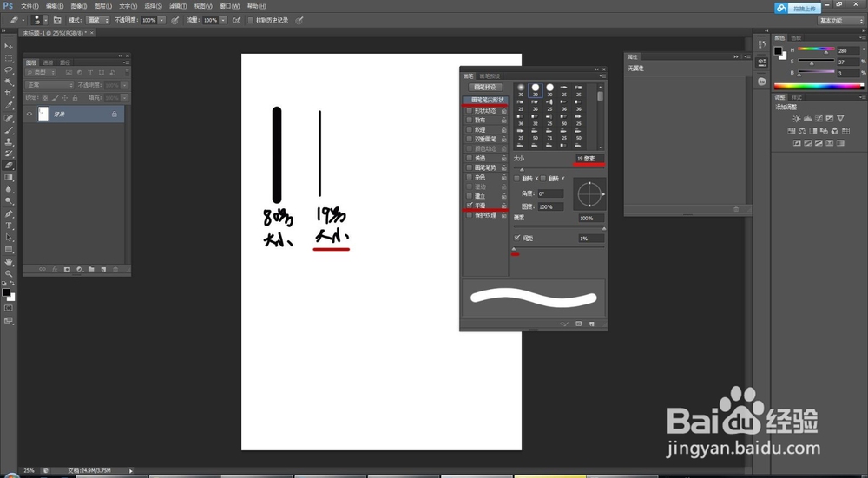Viewport: 868px width, 478px height.
Task: Open the brush preset picker arrow
Action: (x=45, y=21)
